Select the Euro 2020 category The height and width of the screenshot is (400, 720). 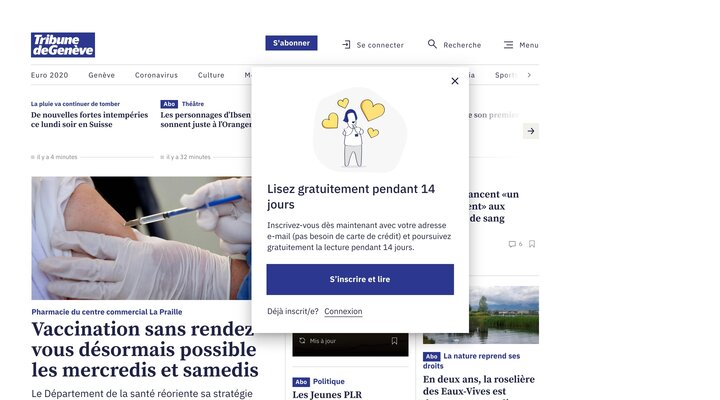[x=50, y=75]
